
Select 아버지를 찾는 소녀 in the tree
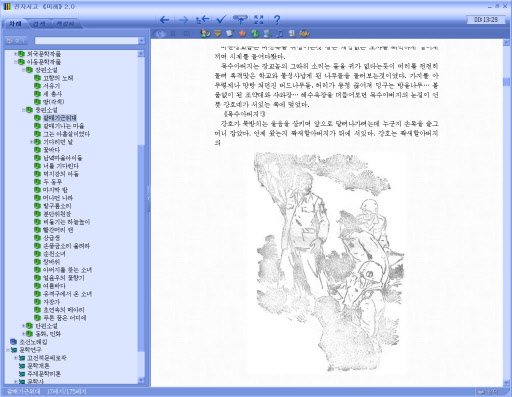pyautogui.click(x=67, y=270)
